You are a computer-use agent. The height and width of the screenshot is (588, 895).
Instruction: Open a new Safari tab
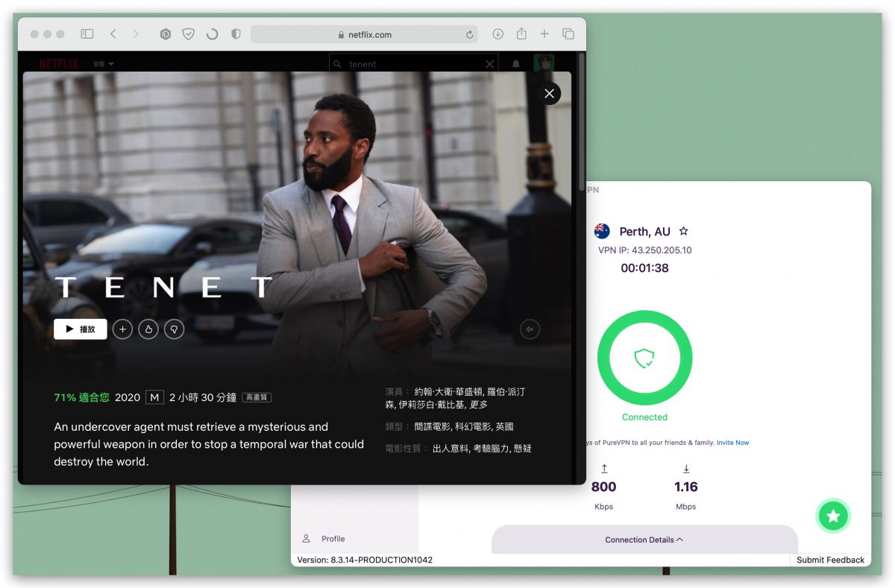click(544, 34)
